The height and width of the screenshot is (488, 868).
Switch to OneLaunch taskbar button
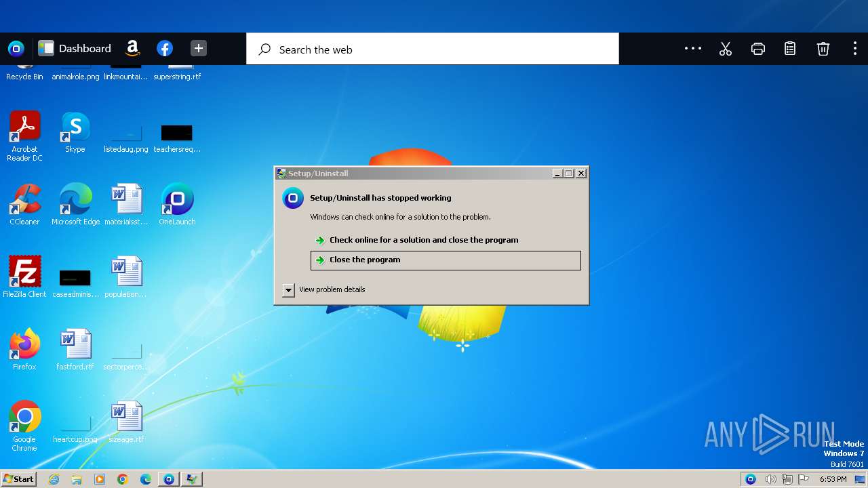pos(169,479)
